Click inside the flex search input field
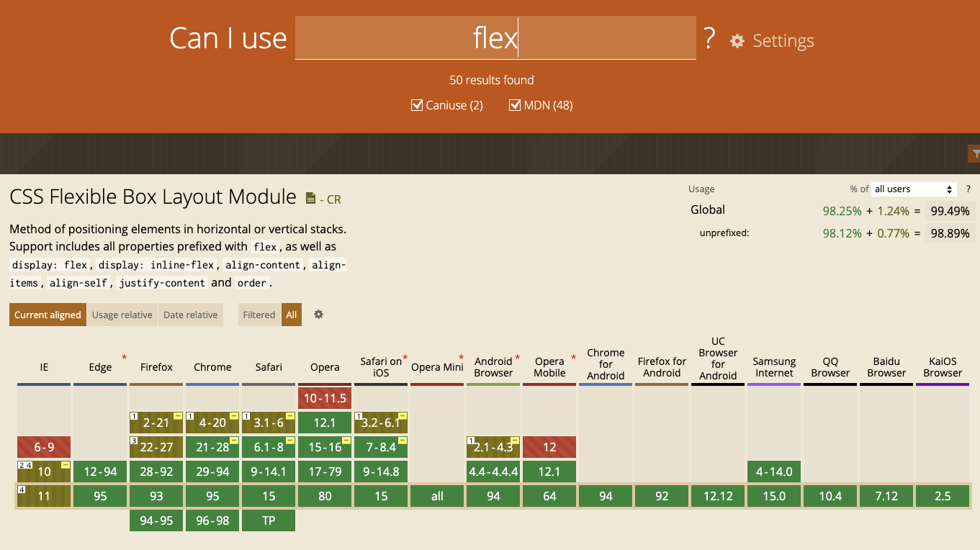The width and height of the screenshot is (980, 550). coord(496,37)
